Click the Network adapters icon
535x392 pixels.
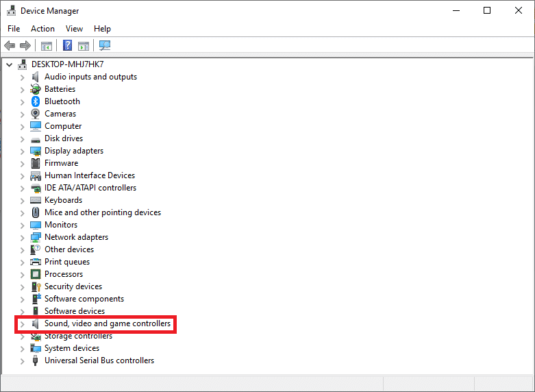[x=36, y=237]
